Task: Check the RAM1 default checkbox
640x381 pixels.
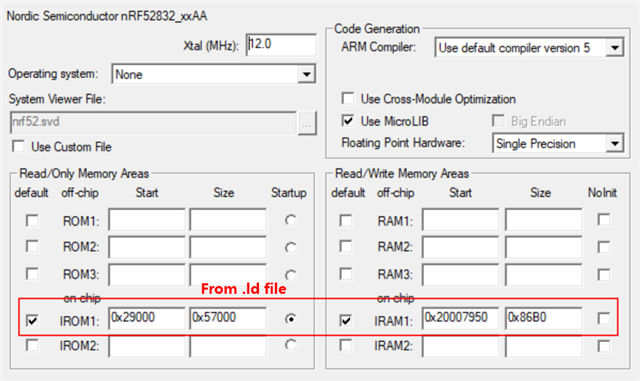Action: click(x=346, y=221)
